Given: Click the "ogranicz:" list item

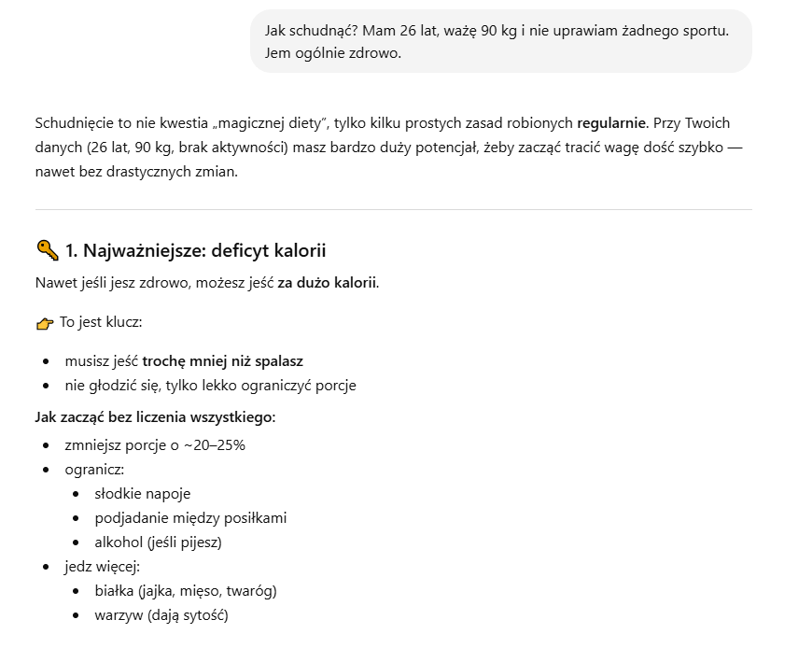Looking at the screenshot, I should tap(94, 470).
